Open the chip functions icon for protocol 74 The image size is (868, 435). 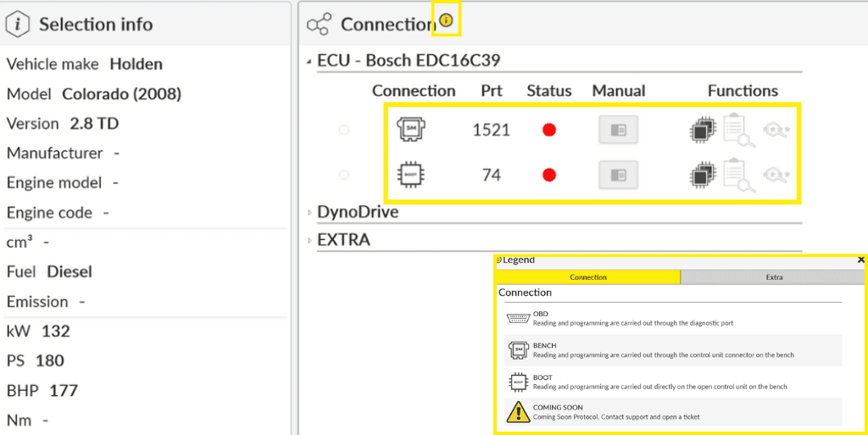pyautogui.click(x=703, y=175)
